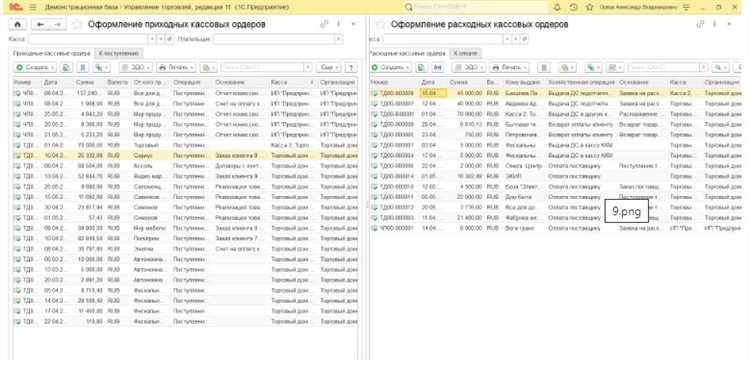Select the Мир мебели row in приходных list
Screen dimensions: 750x367
pos(185,228)
